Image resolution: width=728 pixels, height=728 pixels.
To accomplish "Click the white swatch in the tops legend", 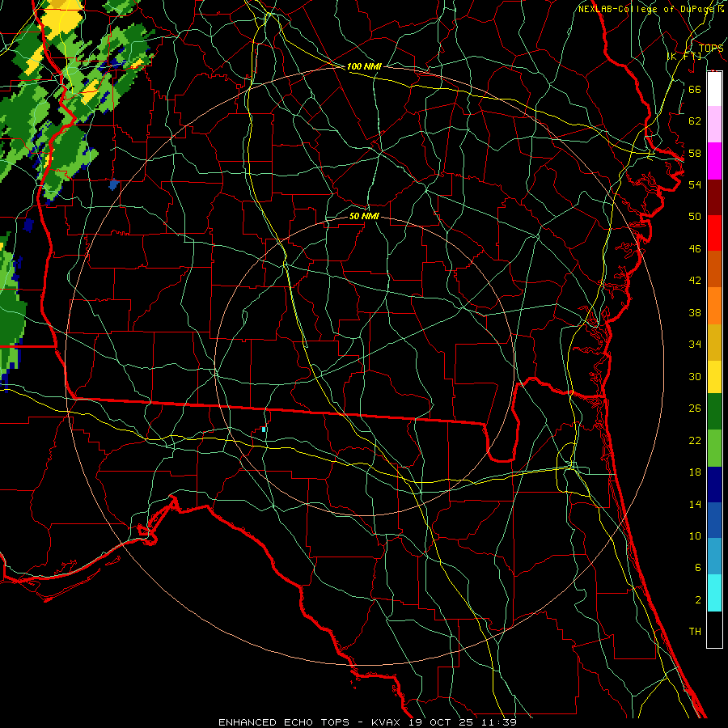I will click(714, 89).
